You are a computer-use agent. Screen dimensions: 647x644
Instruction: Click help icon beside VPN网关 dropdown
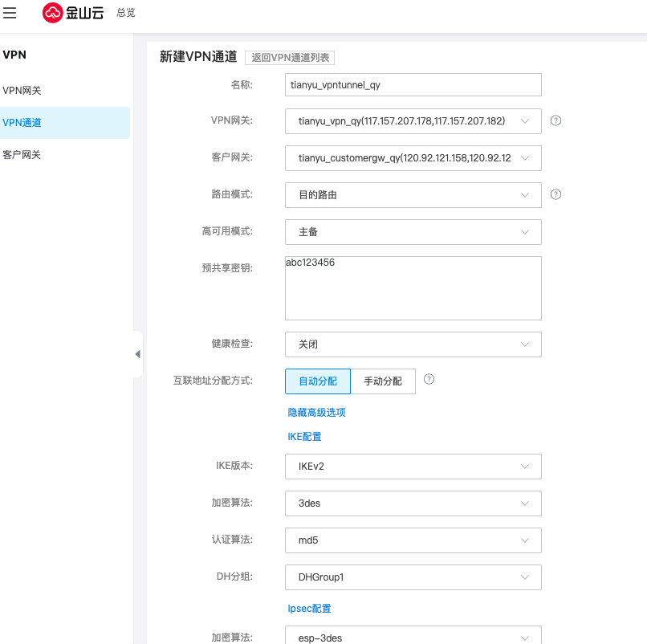pos(555,120)
